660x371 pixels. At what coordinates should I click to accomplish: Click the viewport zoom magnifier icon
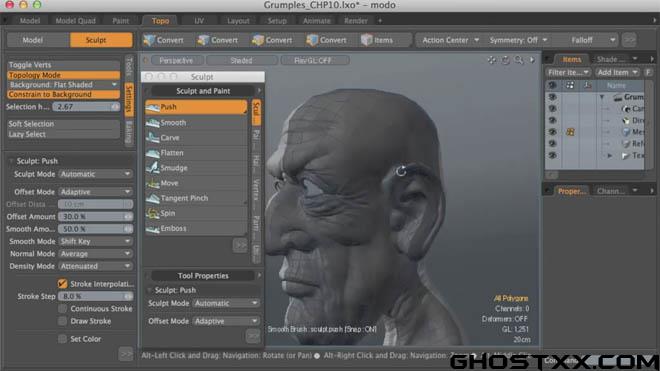tap(519, 60)
